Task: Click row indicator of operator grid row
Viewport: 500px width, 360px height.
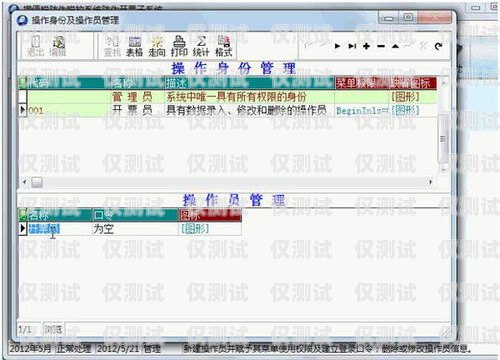Action: point(23,229)
